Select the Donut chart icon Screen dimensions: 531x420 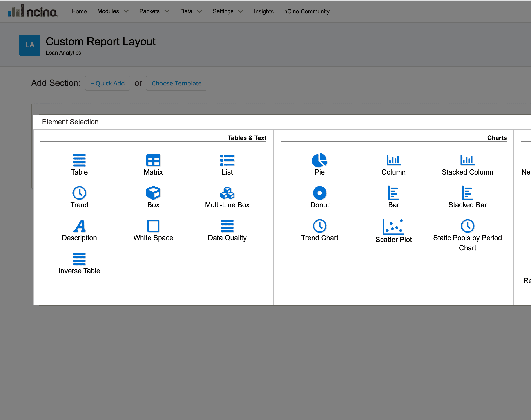[319, 193]
